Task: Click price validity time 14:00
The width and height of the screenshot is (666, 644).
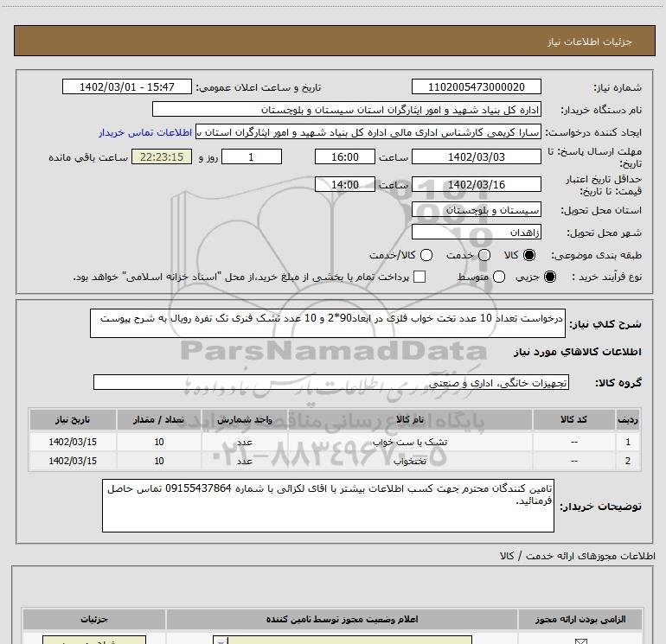Action: click(x=345, y=185)
